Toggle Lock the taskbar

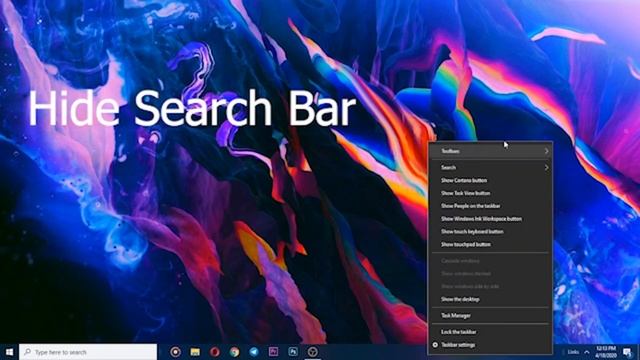[490, 332]
